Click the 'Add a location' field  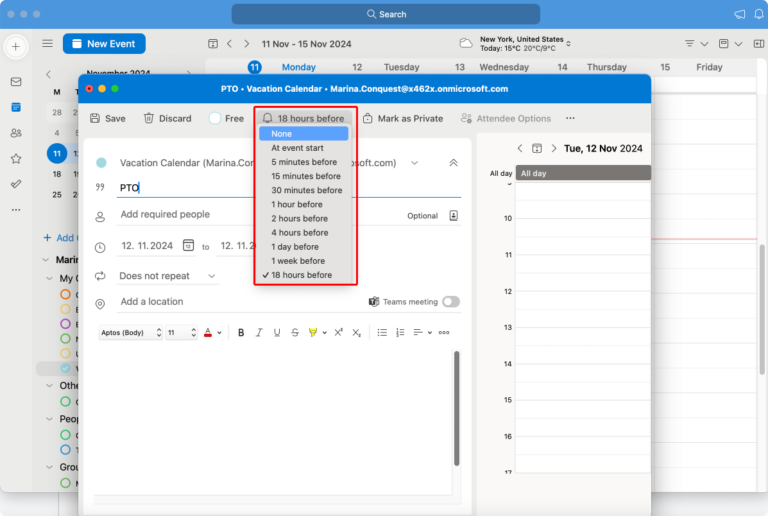(x=151, y=302)
